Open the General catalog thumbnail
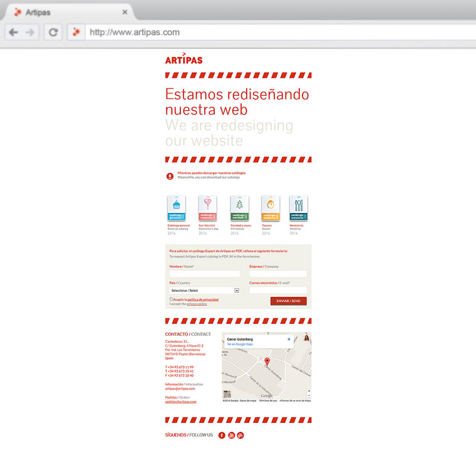This screenshot has width=476, height=458. click(177, 208)
